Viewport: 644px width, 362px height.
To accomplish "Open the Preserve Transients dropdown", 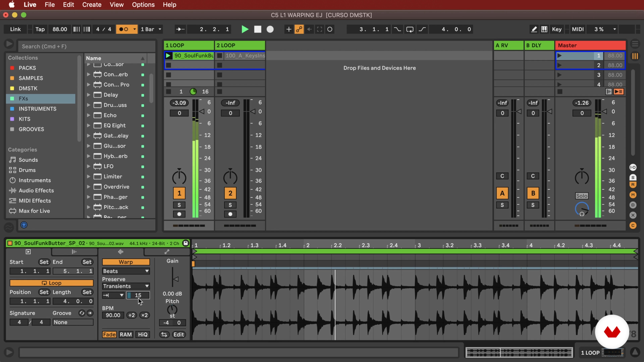I will (x=126, y=286).
